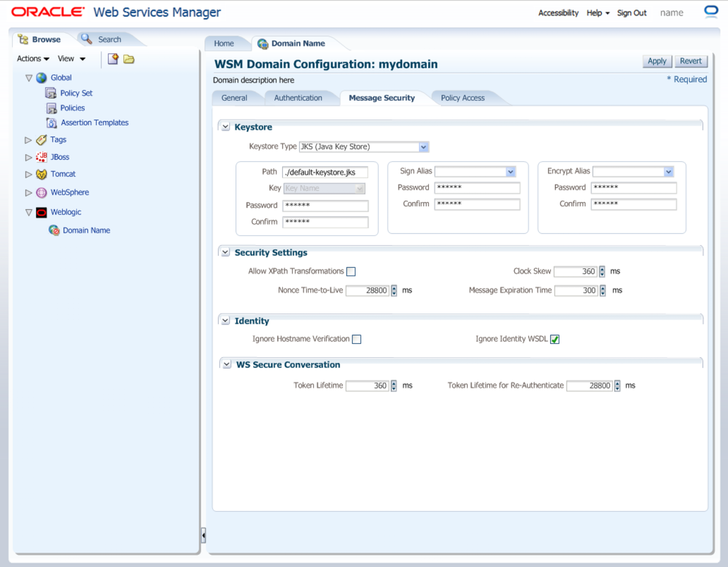Click the Clock Skew value field
Viewport: 728px width, 567px height.
[x=576, y=272]
